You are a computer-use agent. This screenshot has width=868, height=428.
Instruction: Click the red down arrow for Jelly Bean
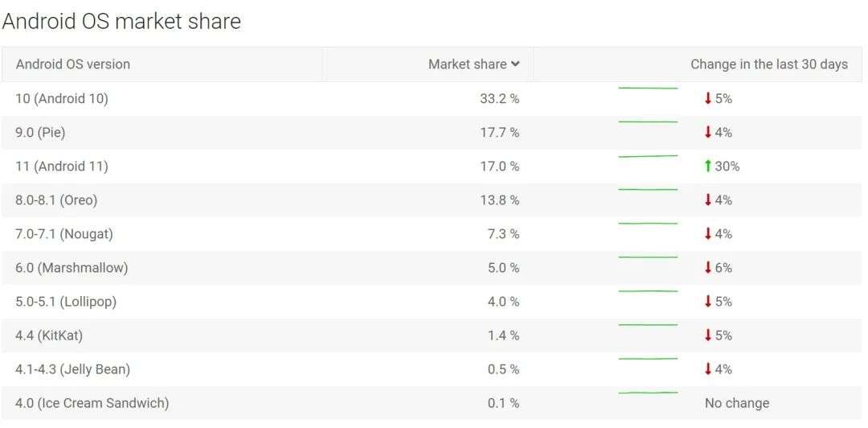[x=708, y=368]
